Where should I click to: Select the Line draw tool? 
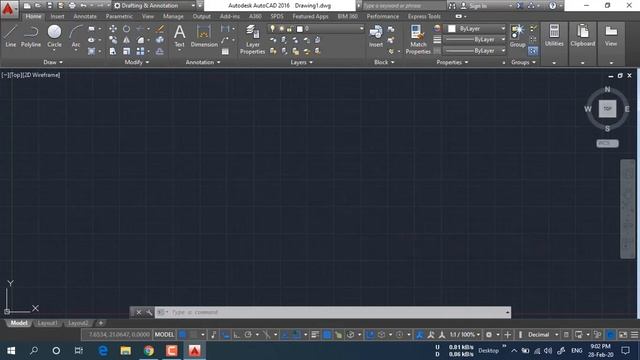click(11, 36)
